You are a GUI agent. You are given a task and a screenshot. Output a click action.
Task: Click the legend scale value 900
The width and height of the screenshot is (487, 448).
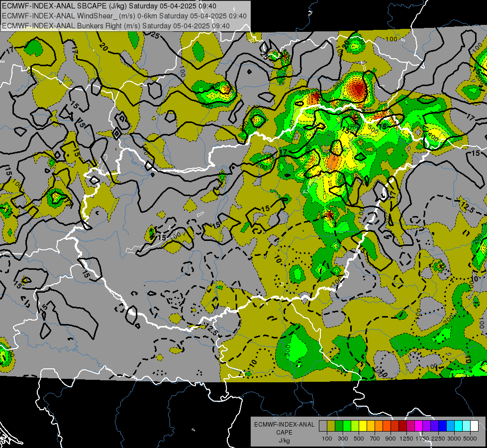(x=390, y=439)
